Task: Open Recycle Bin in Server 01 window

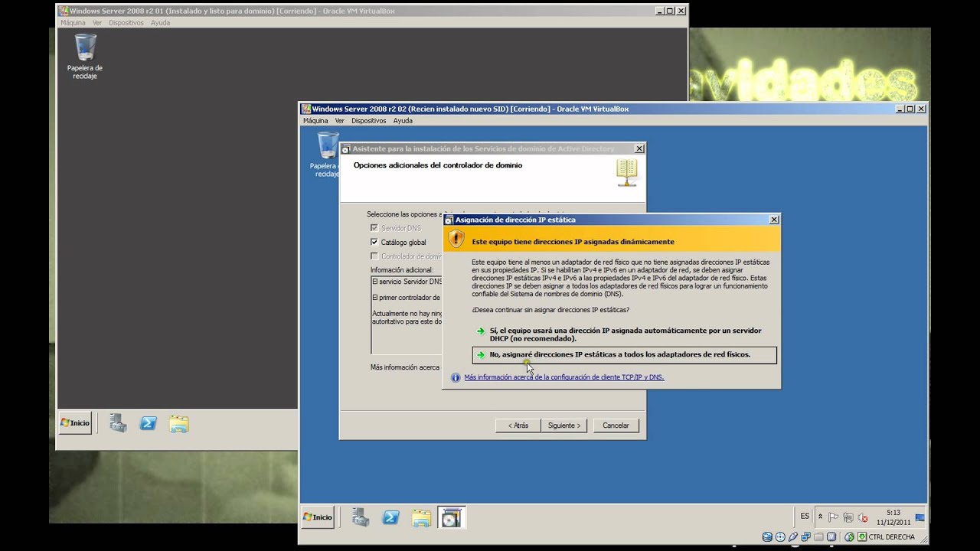Action: click(x=85, y=56)
